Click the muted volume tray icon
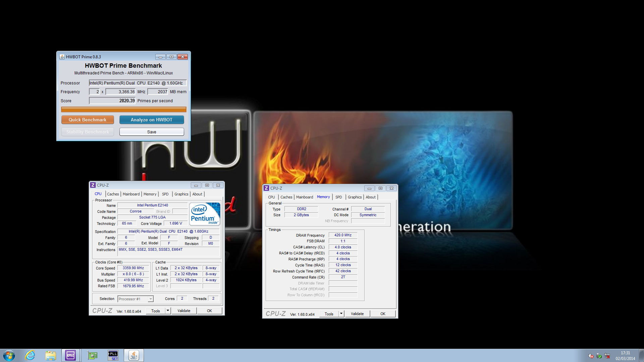Image resolution: width=644 pixels, height=362 pixels. [591, 356]
